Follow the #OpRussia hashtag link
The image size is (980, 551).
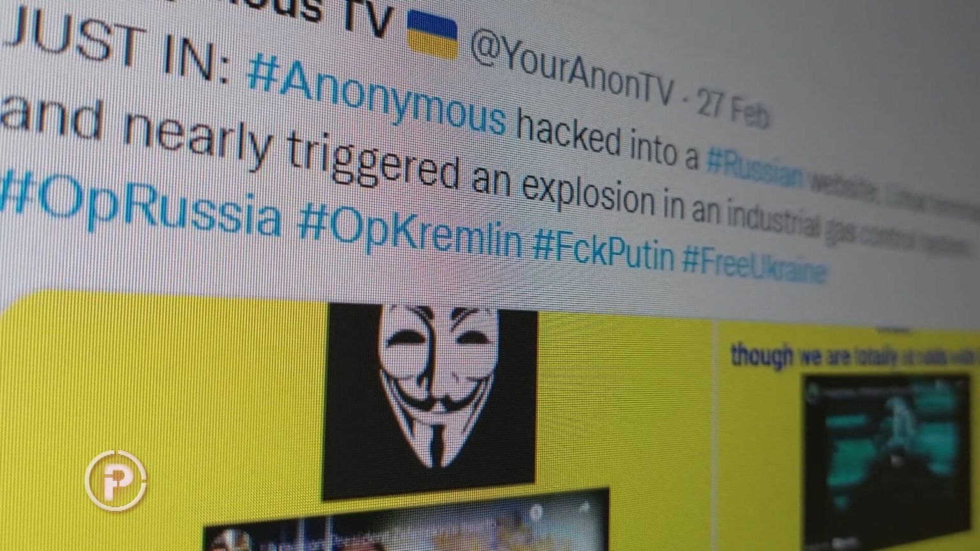point(139,205)
